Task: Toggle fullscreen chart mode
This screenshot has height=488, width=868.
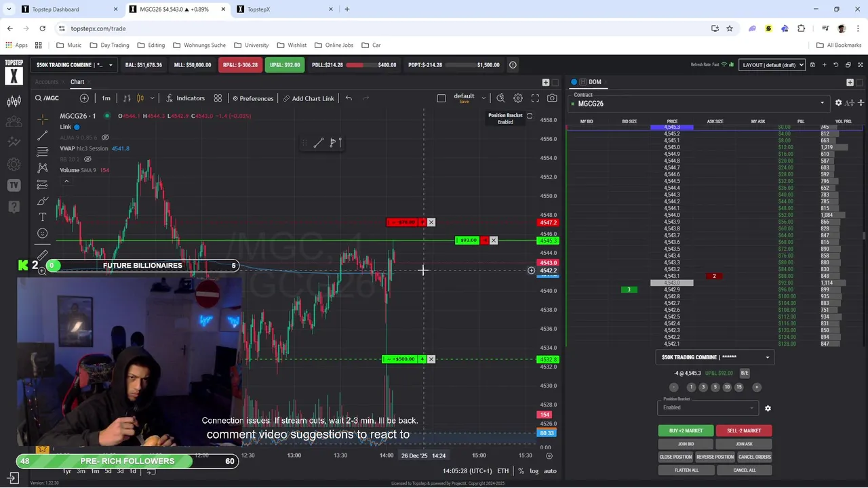Action: pos(535,98)
